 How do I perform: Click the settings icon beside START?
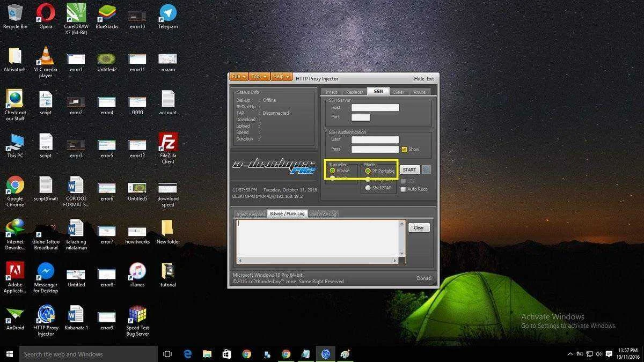coord(426,169)
